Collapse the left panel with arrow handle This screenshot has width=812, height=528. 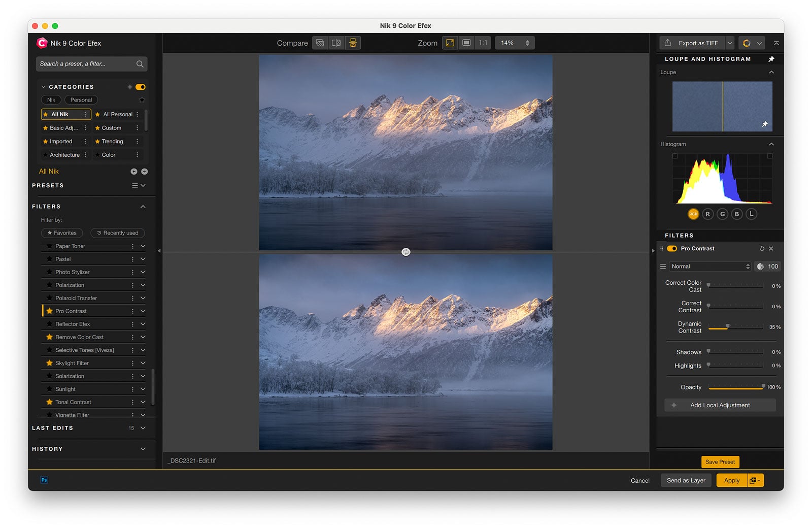point(159,251)
